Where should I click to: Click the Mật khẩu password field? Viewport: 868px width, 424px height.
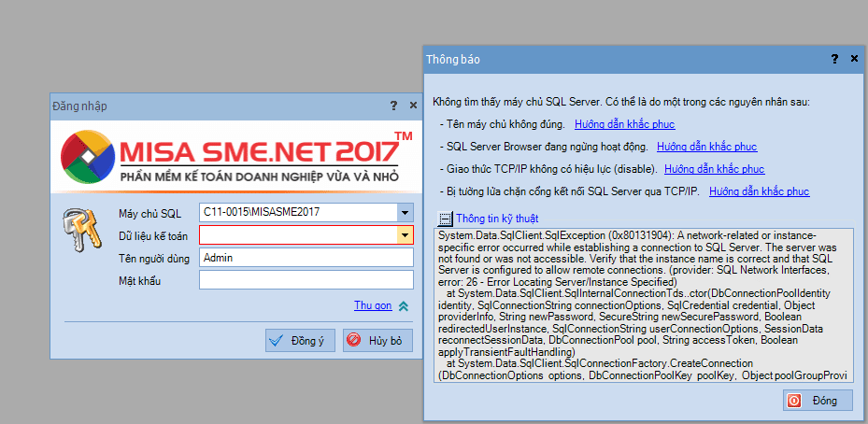306,280
